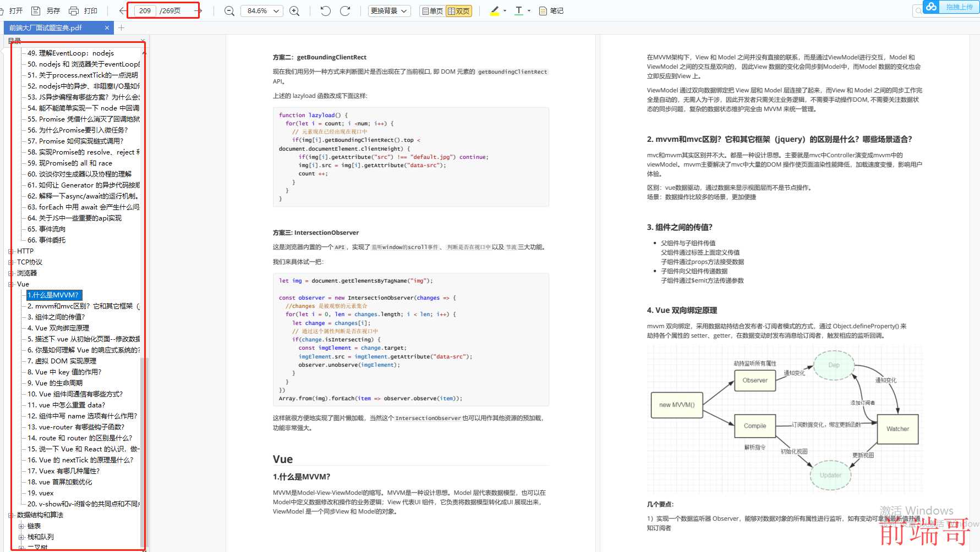Switch to 单页 single-page view
This screenshot has height=552, width=980.
click(432, 10)
